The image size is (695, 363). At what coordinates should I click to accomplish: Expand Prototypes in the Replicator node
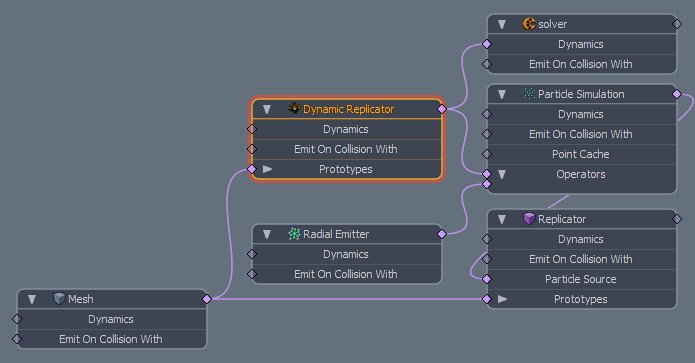[x=502, y=299]
